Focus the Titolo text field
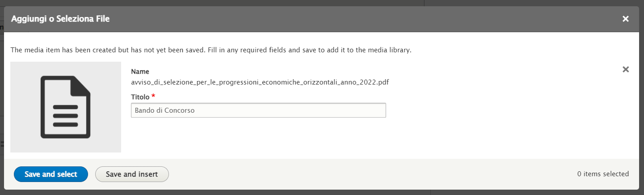This screenshot has height=195, width=644. tap(290, 110)
